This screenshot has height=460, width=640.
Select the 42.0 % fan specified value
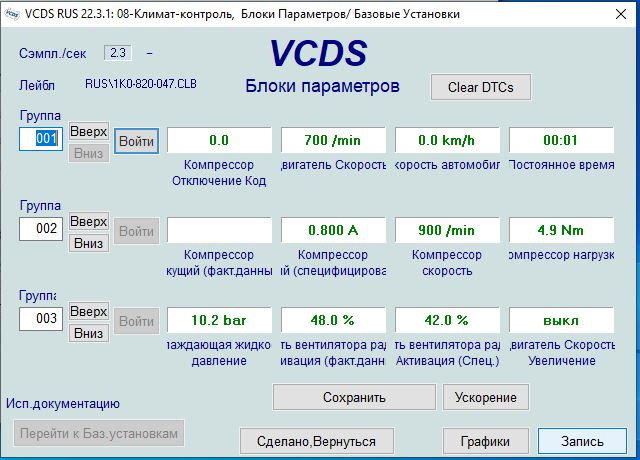[447, 320]
